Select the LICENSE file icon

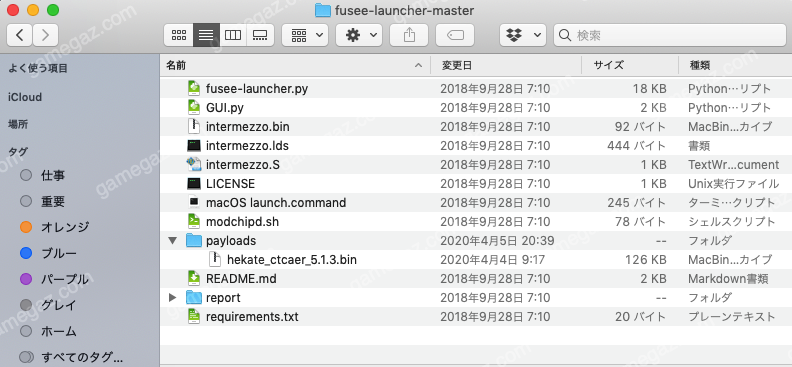(194, 184)
